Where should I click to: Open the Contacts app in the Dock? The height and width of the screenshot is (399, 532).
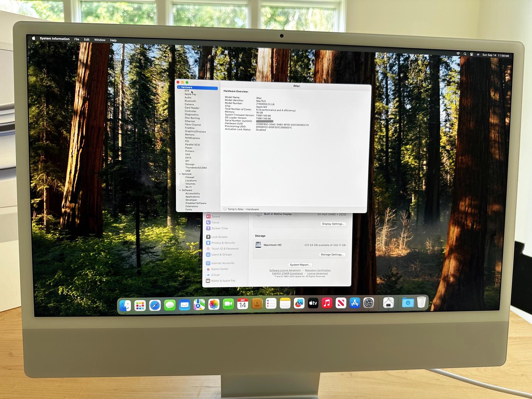point(257,304)
